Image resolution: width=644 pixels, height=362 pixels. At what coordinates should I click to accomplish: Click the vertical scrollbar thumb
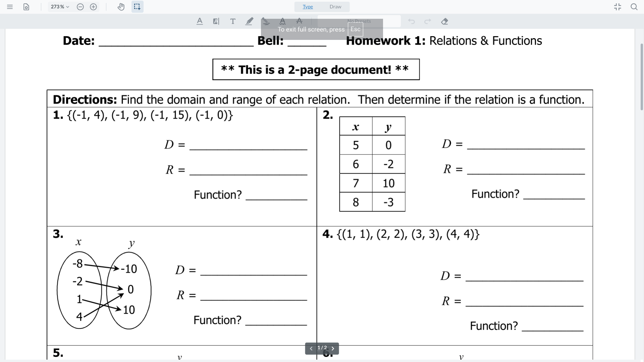coord(642,77)
